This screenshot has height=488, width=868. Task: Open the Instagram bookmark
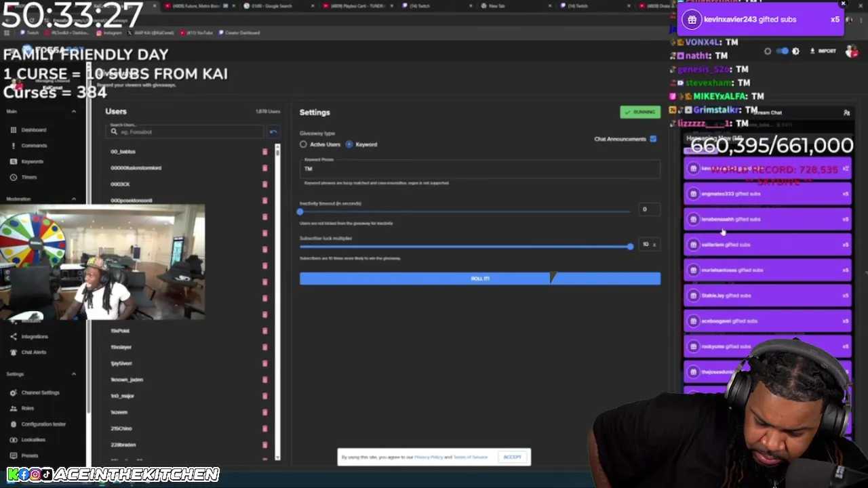[x=109, y=33]
